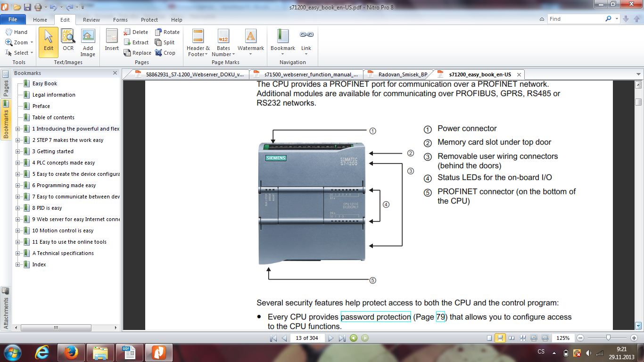Expand '8 PID is easy' bookmark
The image size is (644, 362).
point(18,208)
